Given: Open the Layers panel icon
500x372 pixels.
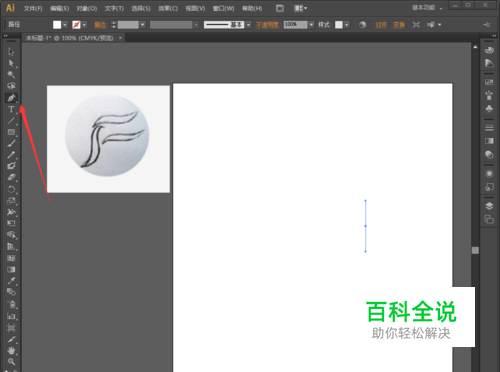Looking at the screenshot, I should pos(489,206).
